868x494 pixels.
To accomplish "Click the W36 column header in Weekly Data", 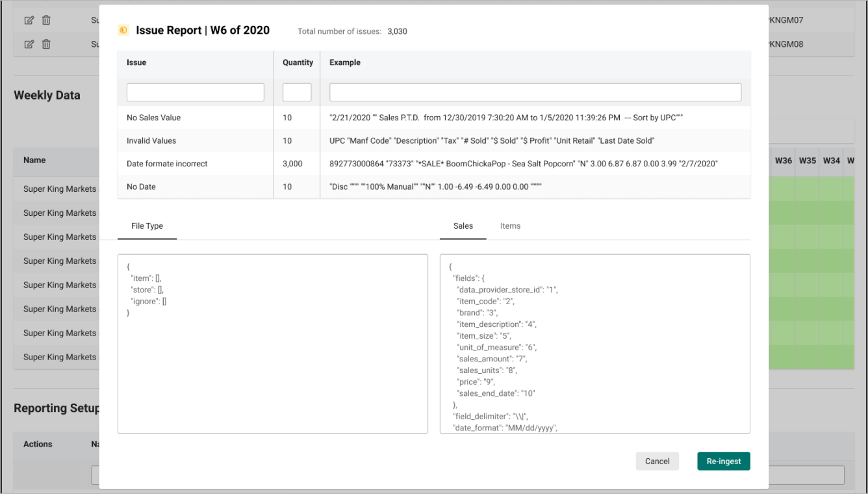I will (x=783, y=160).
